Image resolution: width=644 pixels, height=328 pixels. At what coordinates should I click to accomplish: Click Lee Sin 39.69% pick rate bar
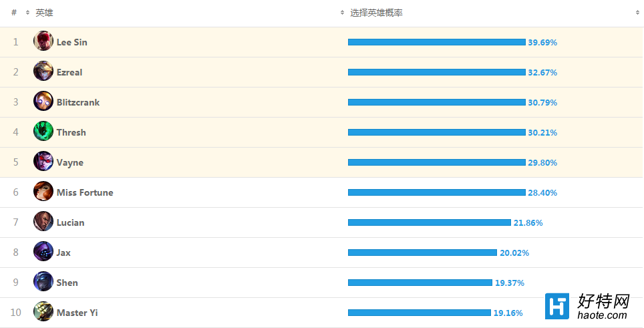(436, 42)
